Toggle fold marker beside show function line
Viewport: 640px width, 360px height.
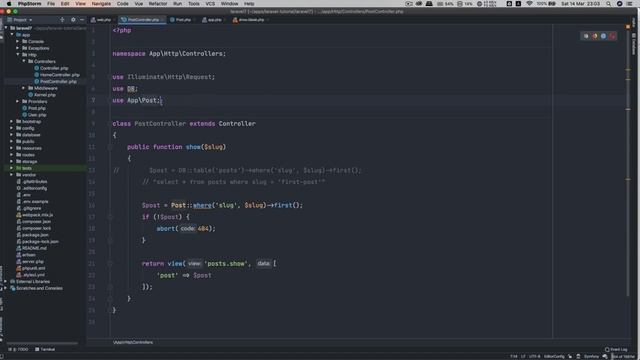(x=110, y=147)
